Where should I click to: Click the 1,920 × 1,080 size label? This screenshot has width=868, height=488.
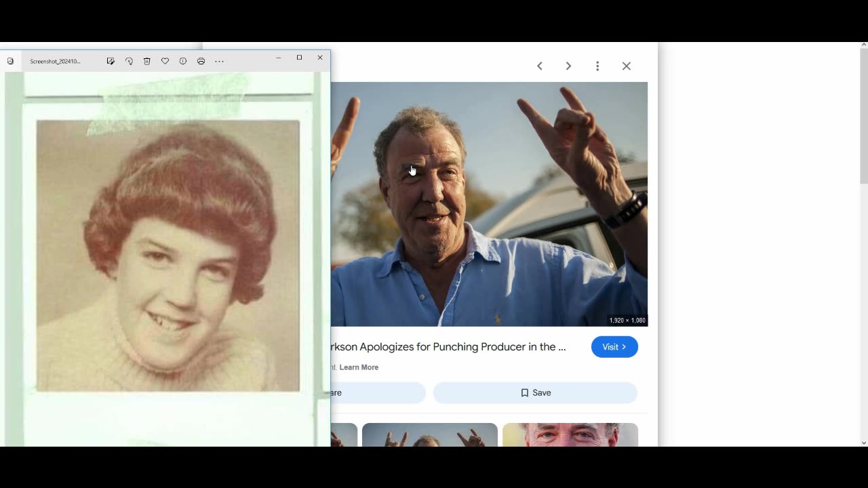tap(627, 320)
